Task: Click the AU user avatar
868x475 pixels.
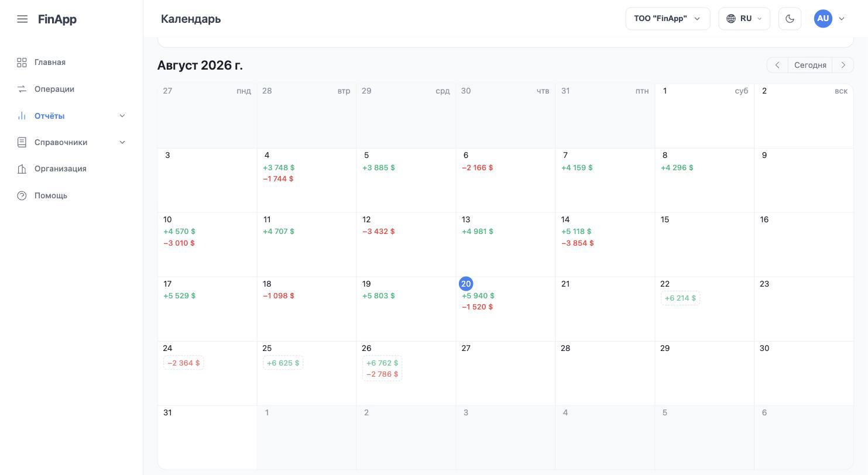Action: point(823,19)
